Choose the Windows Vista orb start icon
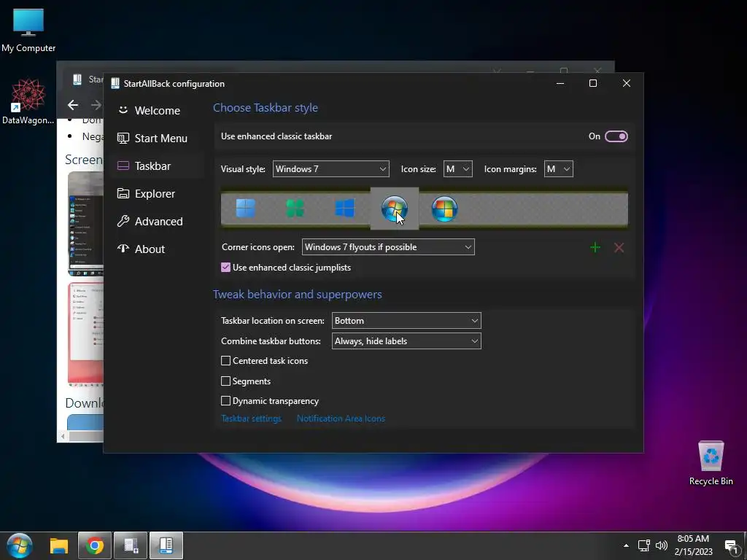Viewport: 747px width, 560px height. (x=444, y=209)
